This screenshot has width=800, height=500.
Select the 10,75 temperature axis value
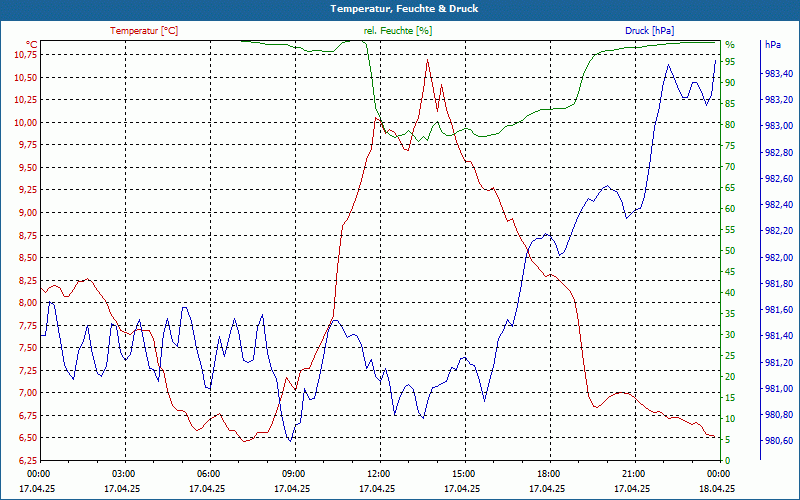26,55
